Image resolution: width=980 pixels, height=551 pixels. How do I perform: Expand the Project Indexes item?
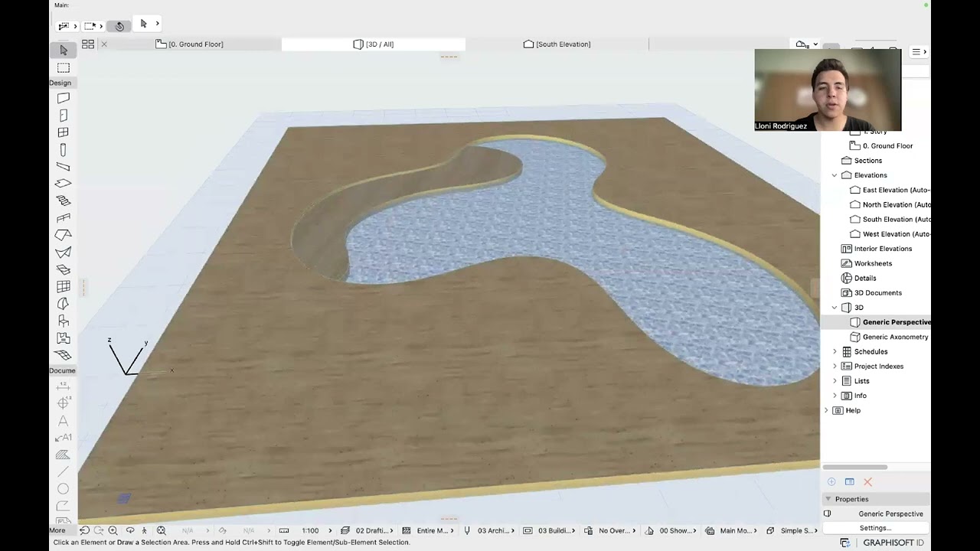[x=835, y=367]
